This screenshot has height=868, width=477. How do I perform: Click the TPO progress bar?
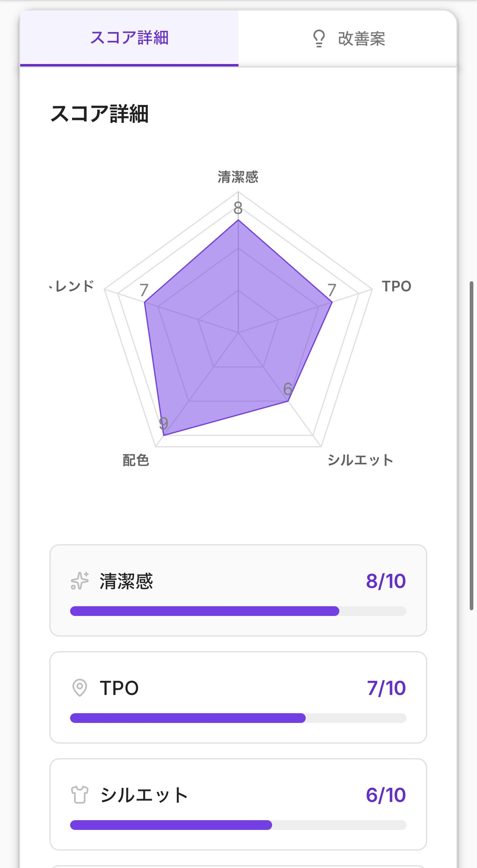tap(238, 717)
